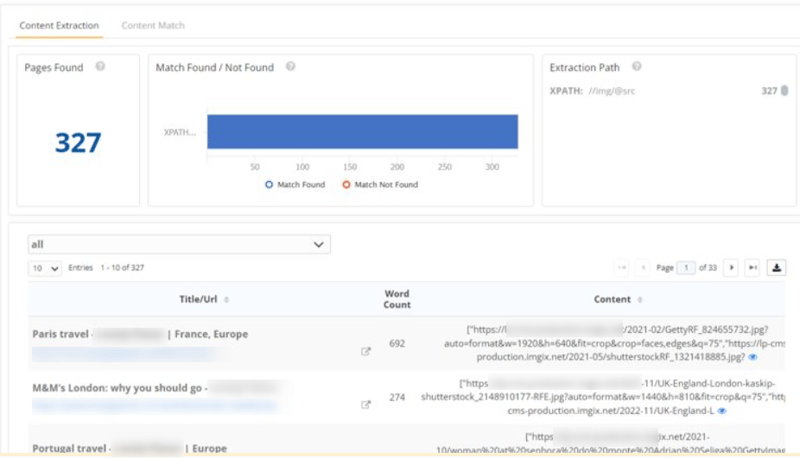
Task: Open the 'all' filter dropdown
Action: click(x=179, y=244)
